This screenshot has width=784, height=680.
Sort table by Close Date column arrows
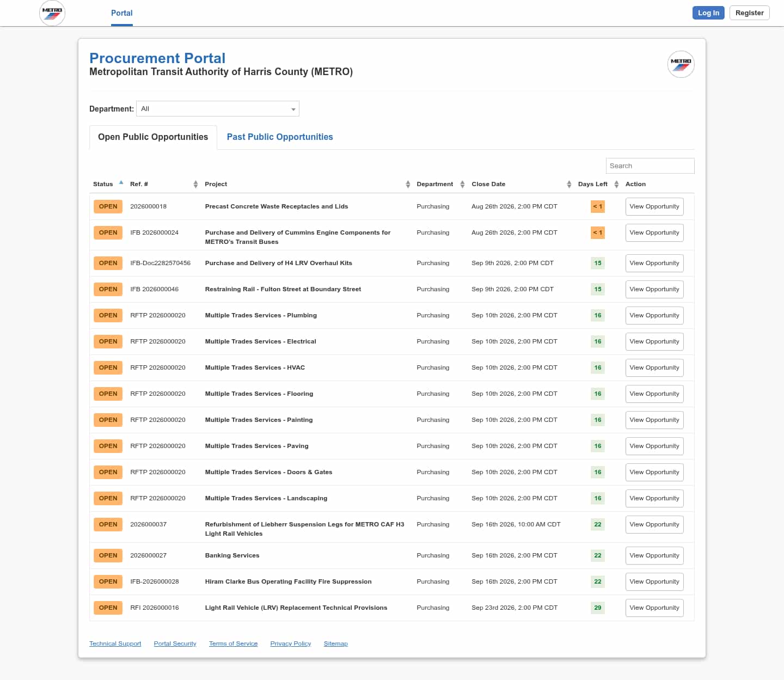tap(569, 185)
